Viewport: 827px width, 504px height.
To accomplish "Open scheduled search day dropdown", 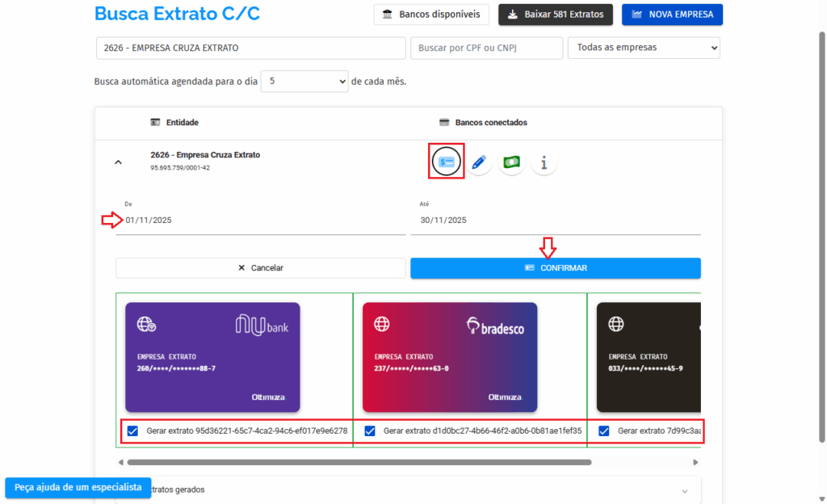I will pyautogui.click(x=304, y=82).
